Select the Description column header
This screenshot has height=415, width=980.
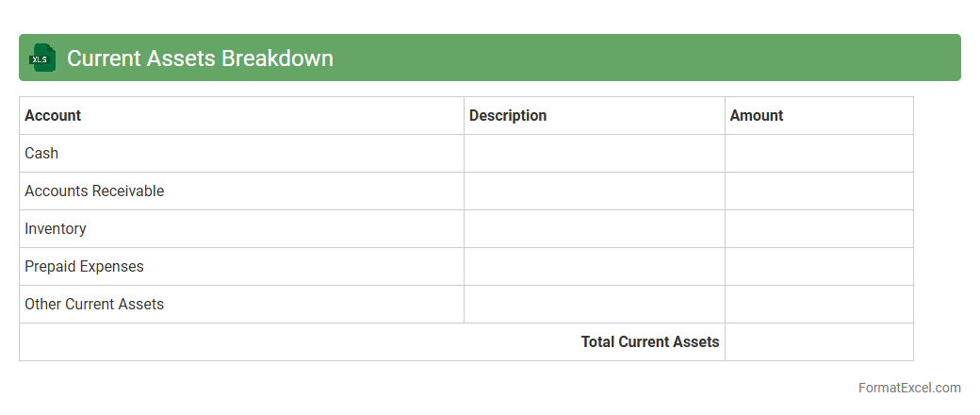(x=508, y=116)
